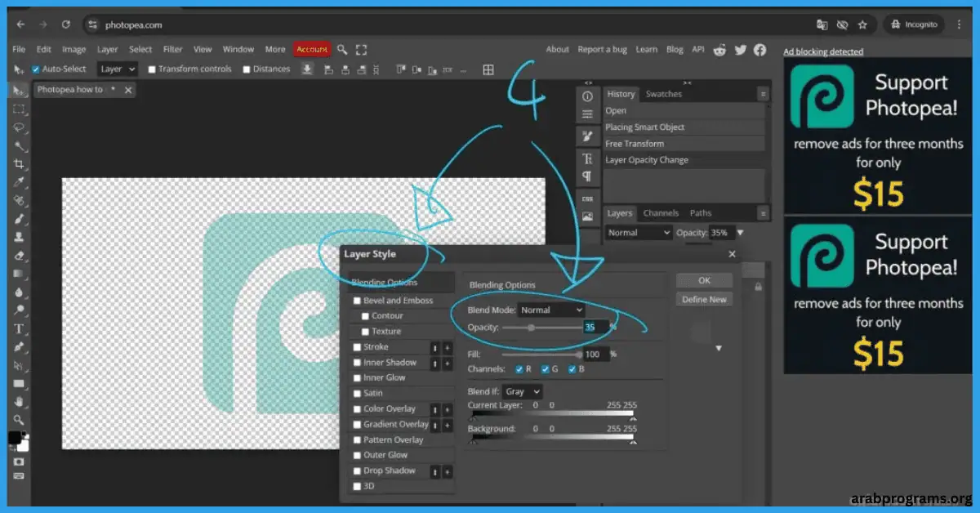Screen dimensions: 980x513
Task: Click the grid icon in the options bar
Action: (488, 69)
